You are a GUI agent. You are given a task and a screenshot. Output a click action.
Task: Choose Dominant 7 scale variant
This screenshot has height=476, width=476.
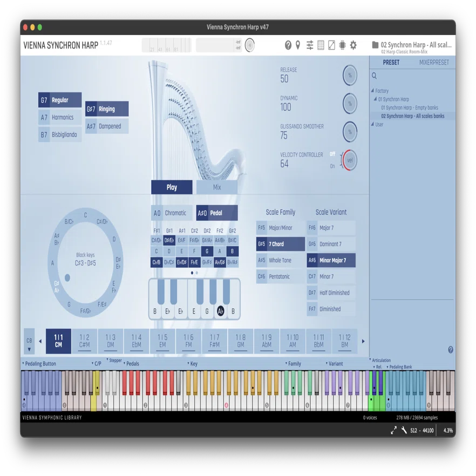tap(331, 244)
